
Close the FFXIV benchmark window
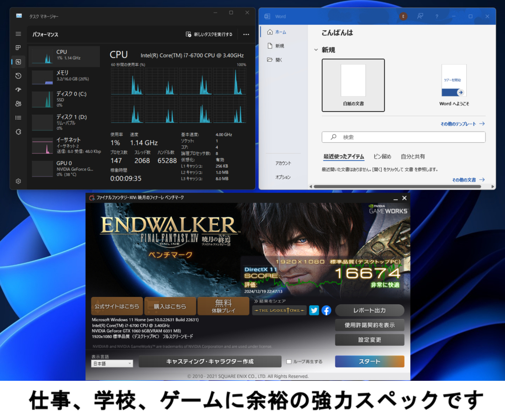click(405, 198)
